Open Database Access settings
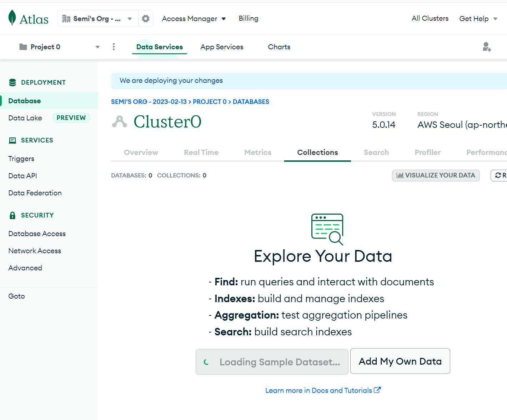 [37, 234]
